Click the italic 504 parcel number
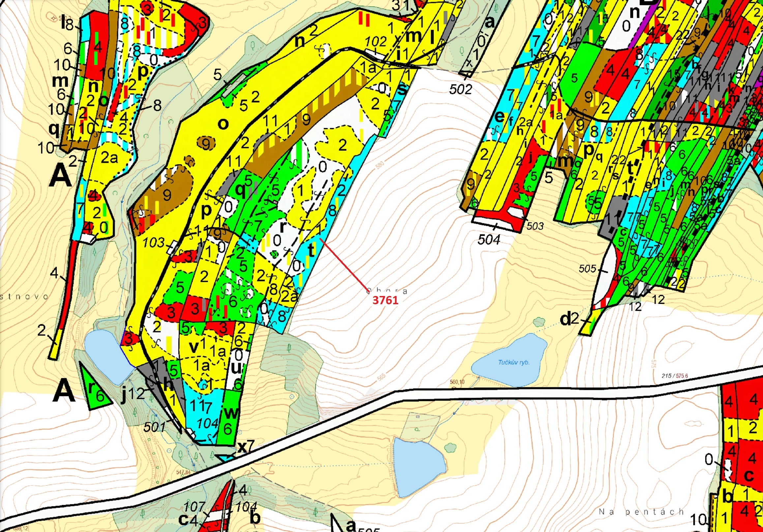Screen dimensions: 763x532 [488, 240]
